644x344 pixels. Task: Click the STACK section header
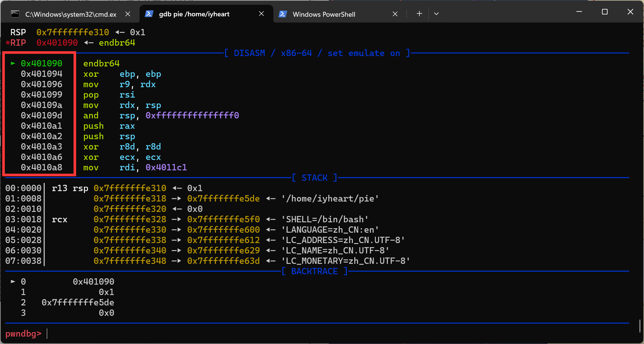[315, 178]
